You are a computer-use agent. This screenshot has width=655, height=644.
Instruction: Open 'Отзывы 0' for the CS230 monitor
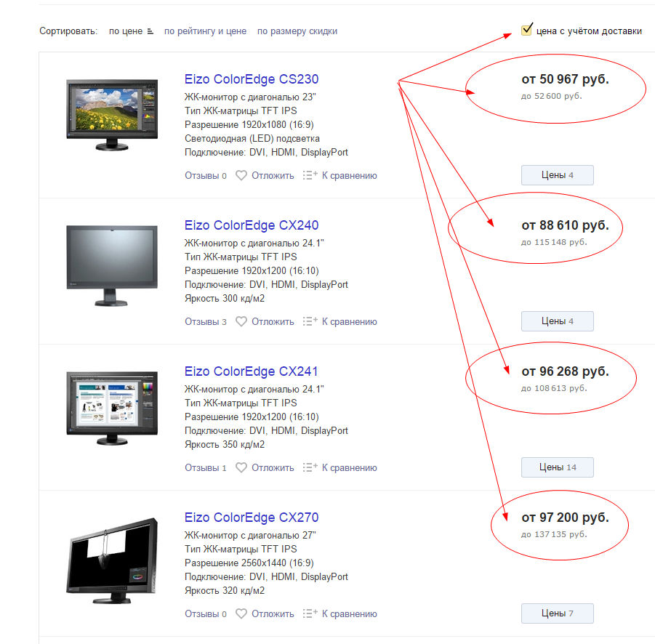206,176
